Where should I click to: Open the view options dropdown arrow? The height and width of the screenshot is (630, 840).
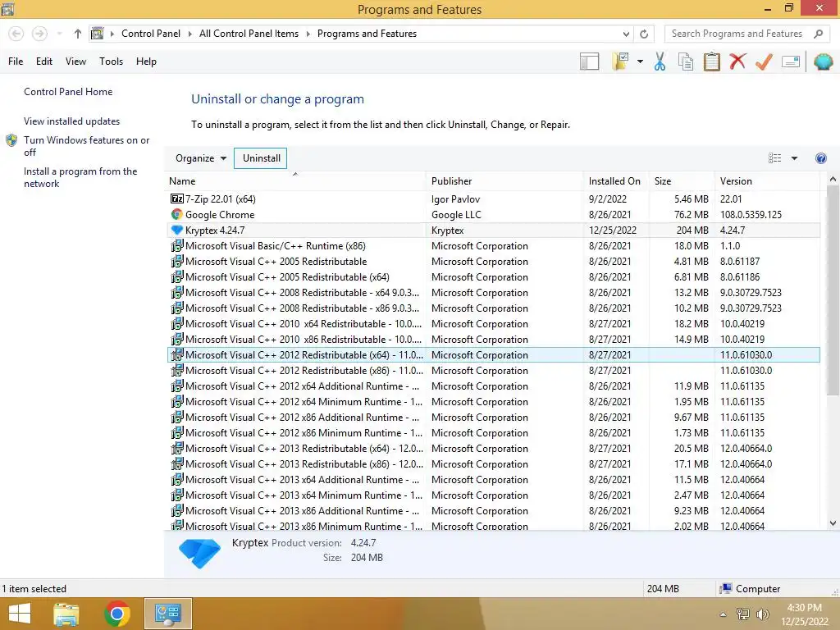[x=794, y=158]
